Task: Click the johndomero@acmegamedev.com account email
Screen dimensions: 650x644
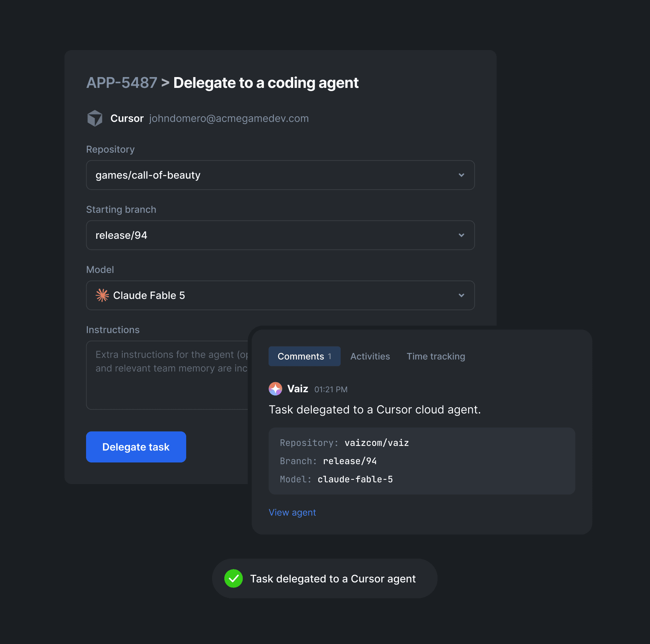Action: [229, 118]
